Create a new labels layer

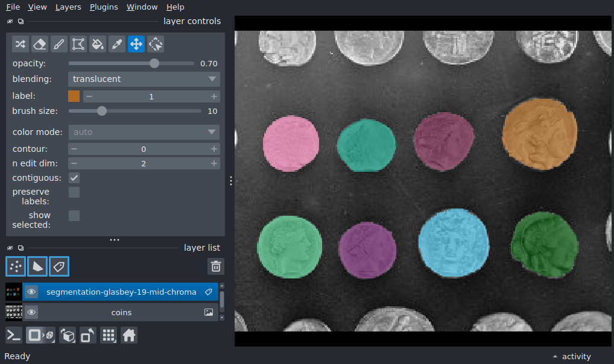[x=59, y=266]
